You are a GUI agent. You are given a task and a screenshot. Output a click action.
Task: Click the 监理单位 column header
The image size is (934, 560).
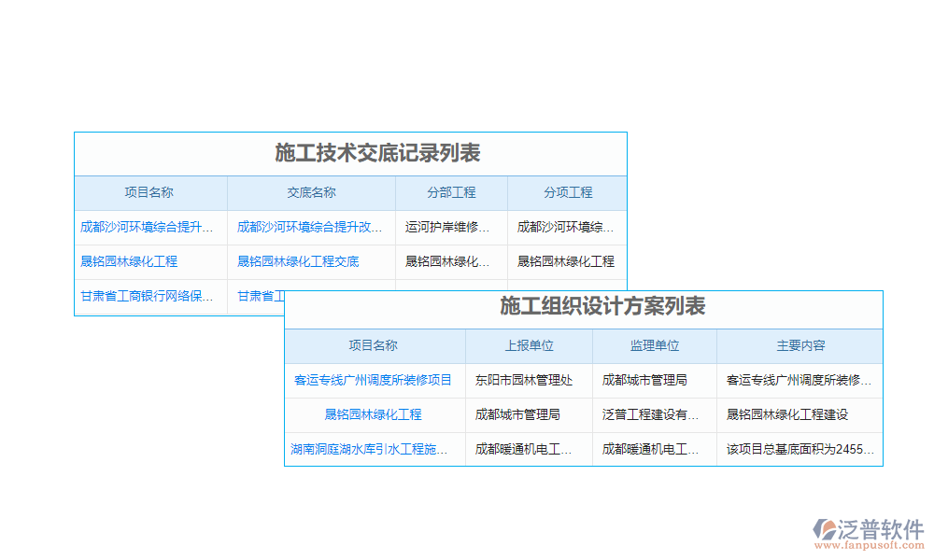click(654, 345)
